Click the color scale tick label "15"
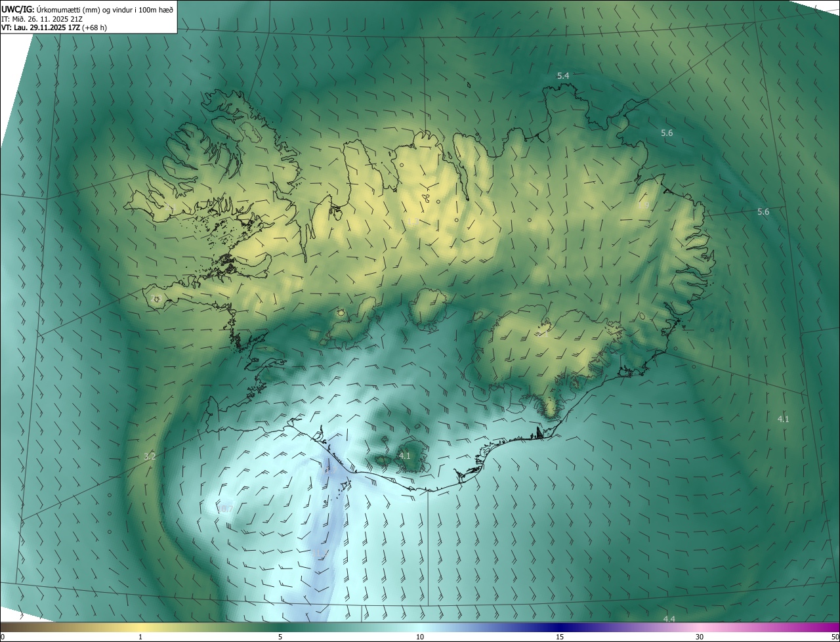The height and width of the screenshot is (642, 840). 560,637
